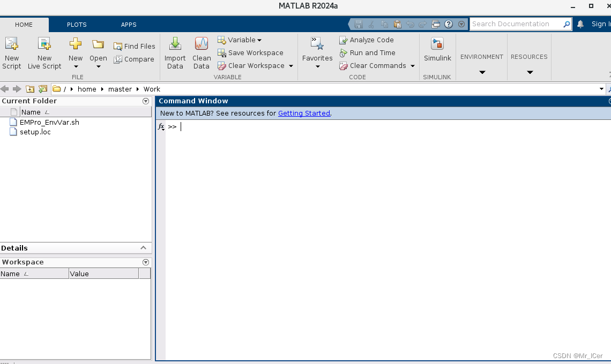This screenshot has width=611, height=364.
Task: Open the Getting Started link
Action: 304,113
